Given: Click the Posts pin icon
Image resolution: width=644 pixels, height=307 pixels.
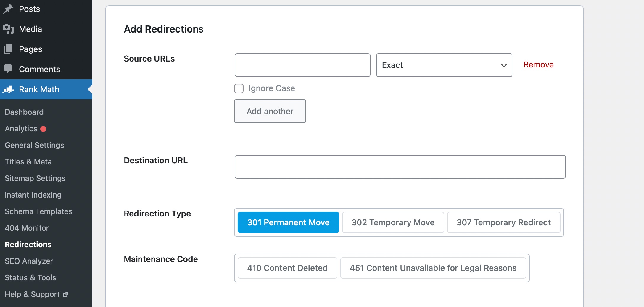Looking at the screenshot, I should 8,9.
